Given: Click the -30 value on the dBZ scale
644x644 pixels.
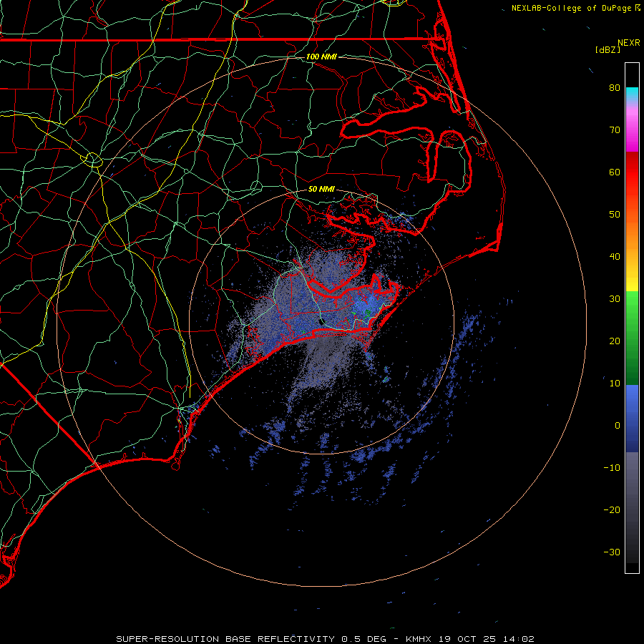Looking at the screenshot, I should (612, 552).
